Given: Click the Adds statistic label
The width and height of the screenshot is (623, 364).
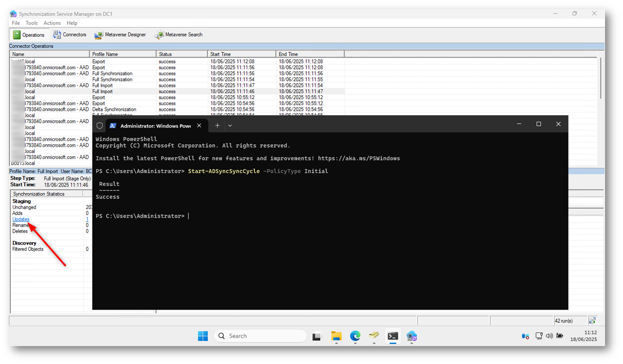Looking at the screenshot, I should (18, 213).
